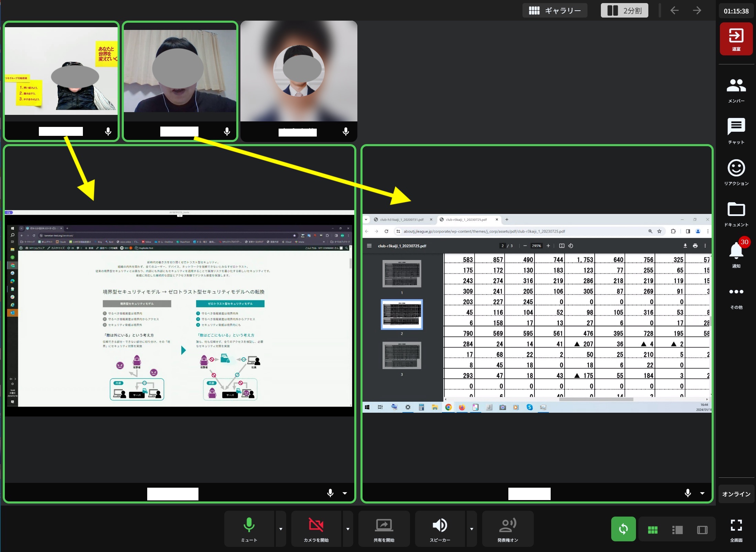
Task: Change the オンライン status
Action: 736,494
